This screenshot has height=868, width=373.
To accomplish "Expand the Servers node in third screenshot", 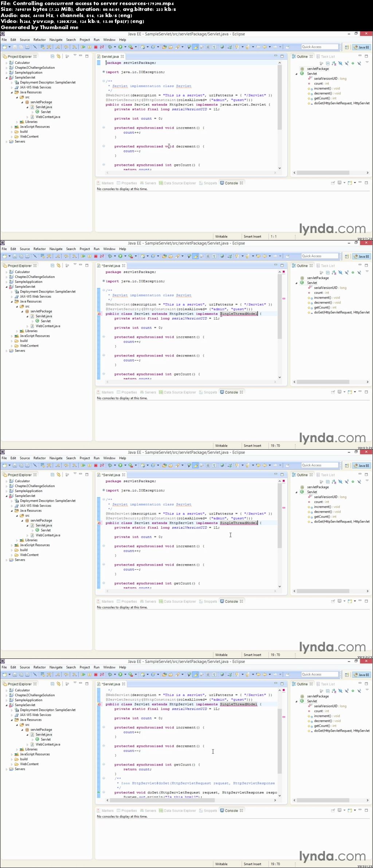I will pyautogui.click(x=6, y=560).
